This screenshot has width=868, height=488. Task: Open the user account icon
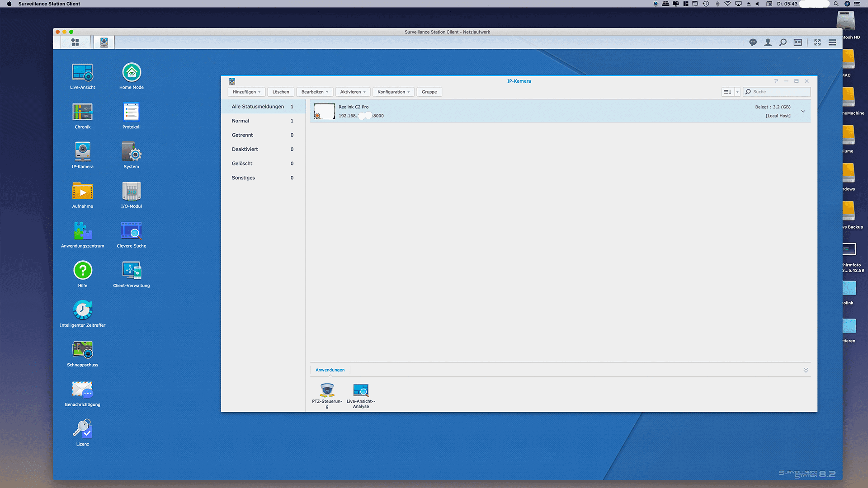coord(768,42)
